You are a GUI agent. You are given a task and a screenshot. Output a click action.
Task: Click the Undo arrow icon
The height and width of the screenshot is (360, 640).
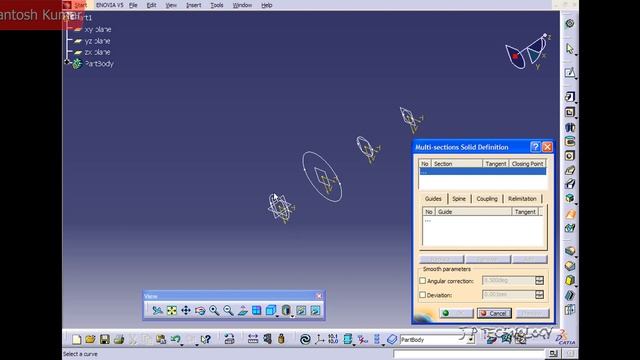click(176, 339)
